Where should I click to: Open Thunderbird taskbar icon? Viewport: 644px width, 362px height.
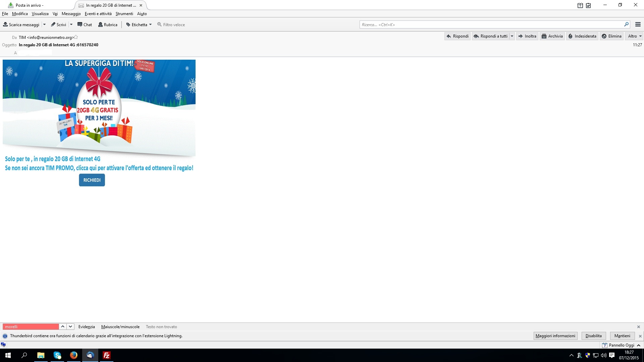90,355
